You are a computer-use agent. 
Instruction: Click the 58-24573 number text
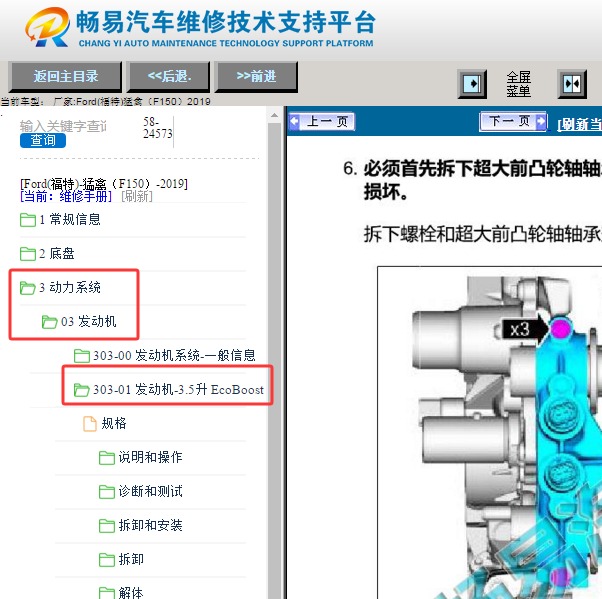[x=157, y=128]
